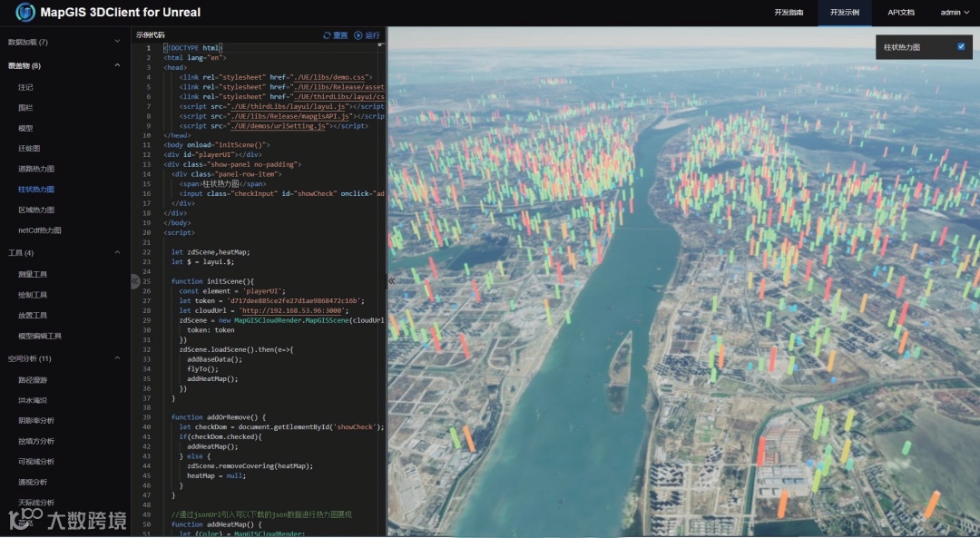Collapse the left sidebar with the double-arrow handle
980x538 pixels.
[135, 281]
